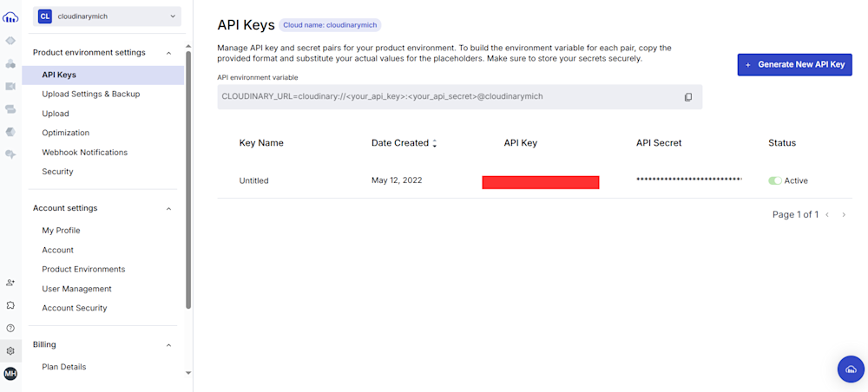Open the floating Cloudinary chat button
This screenshot has height=392, width=868.
coord(851,369)
